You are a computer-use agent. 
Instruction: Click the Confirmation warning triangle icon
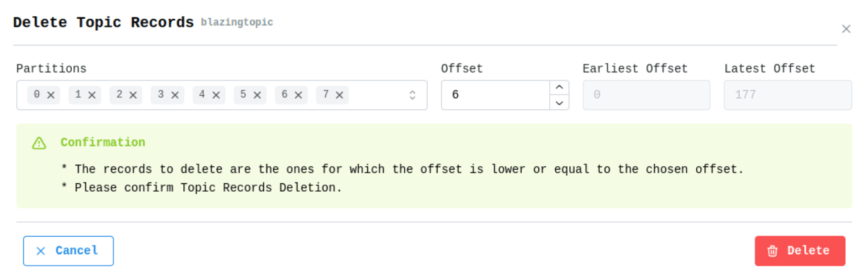tap(39, 143)
